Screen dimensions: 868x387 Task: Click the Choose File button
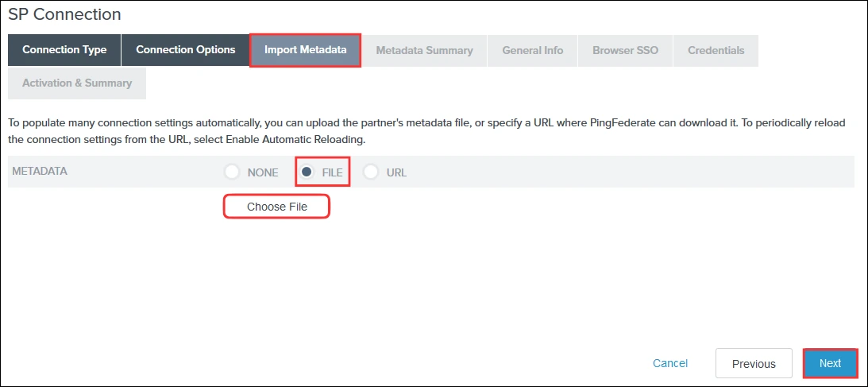[x=276, y=207]
